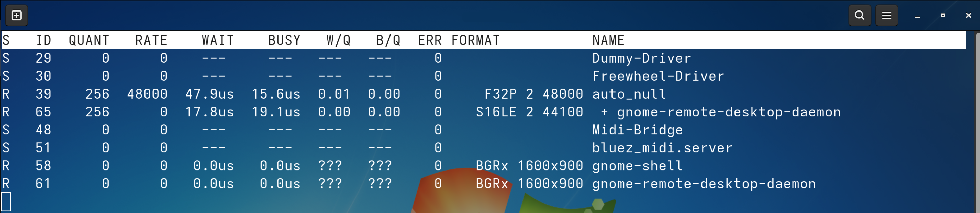This screenshot has width=980, height=213.
Task: Click the 17.8us wait value
Action: coord(210,112)
